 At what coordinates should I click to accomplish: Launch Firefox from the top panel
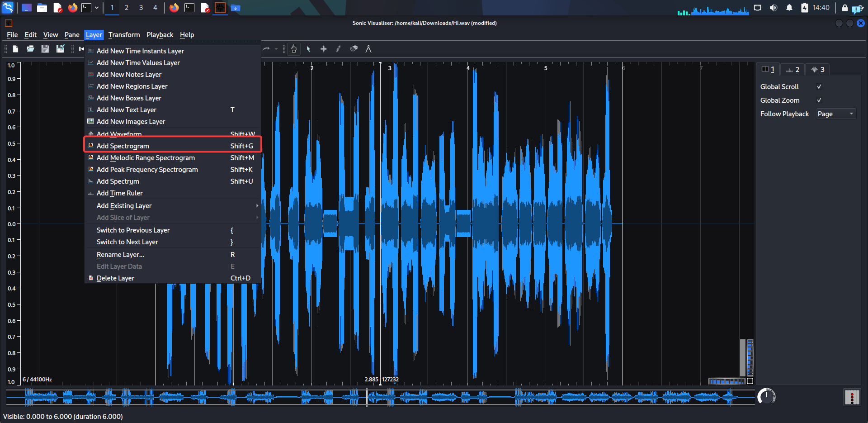(x=72, y=8)
